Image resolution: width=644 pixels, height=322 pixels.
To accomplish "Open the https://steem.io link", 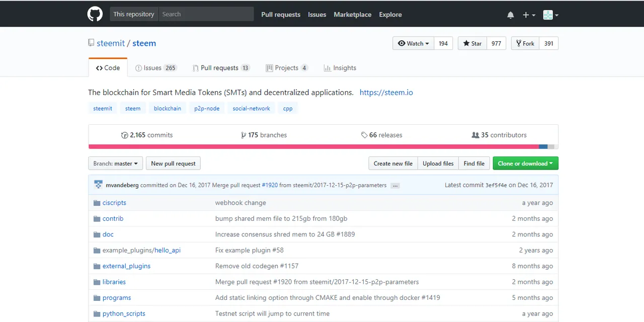I will tap(386, 93).
